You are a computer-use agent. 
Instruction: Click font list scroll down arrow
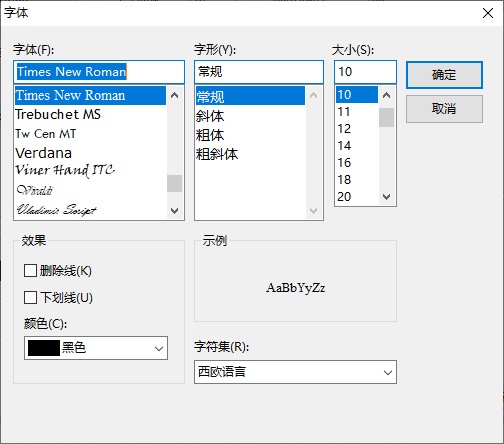[174, 211]
